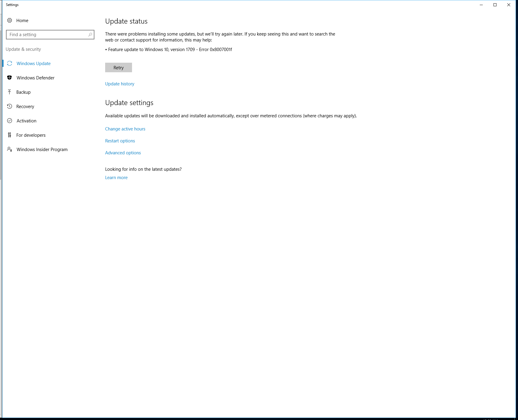This screenshot has height=420, width=518.
Task: Click the Update status heading
Action: click(x=126, y=21)
